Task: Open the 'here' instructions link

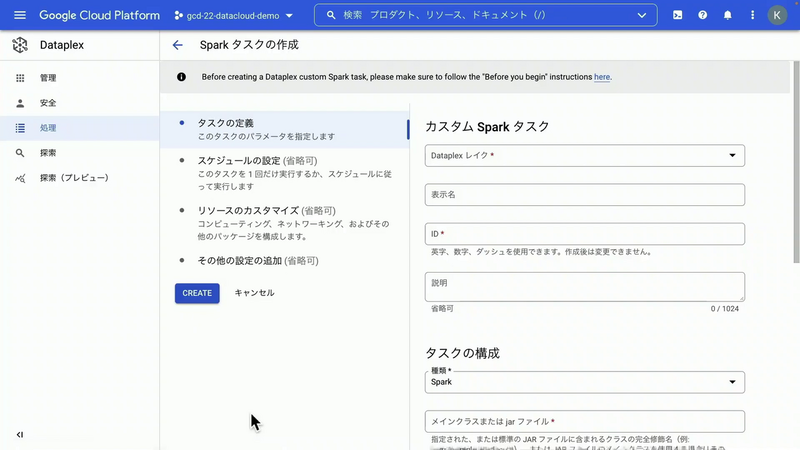Action: (602, 77)
